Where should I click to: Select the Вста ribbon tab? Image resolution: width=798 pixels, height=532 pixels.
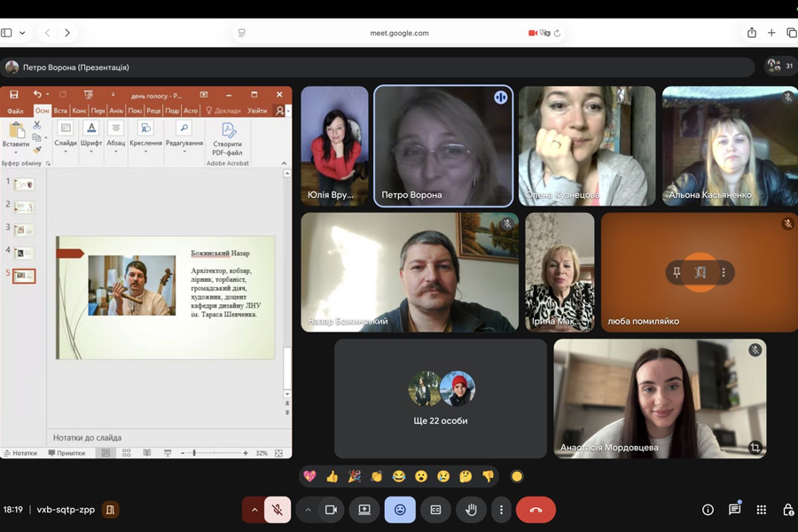click(x=60, y=111)
